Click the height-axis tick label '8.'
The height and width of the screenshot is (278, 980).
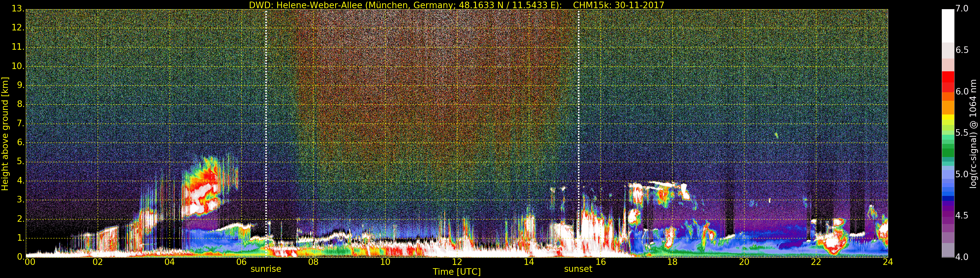[x=21, y=104]
